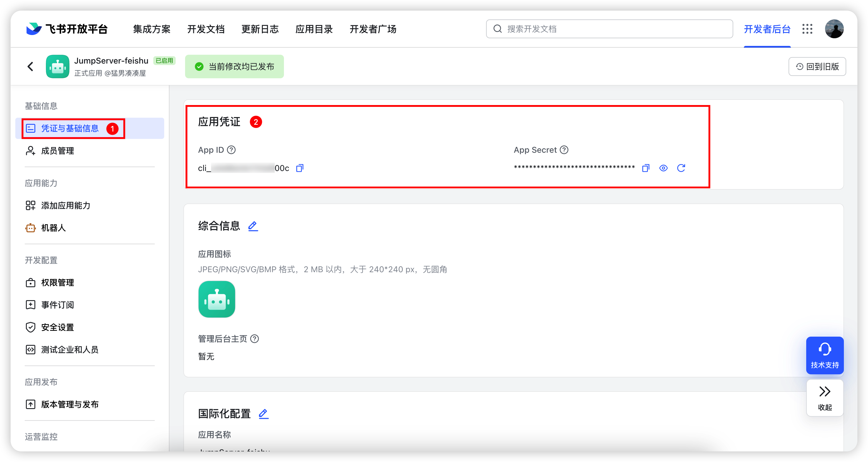Copy the App ID value
Image resolution: width=868 pixels, height=462 pixels.
pyautogui.click(x=300, y=168)
